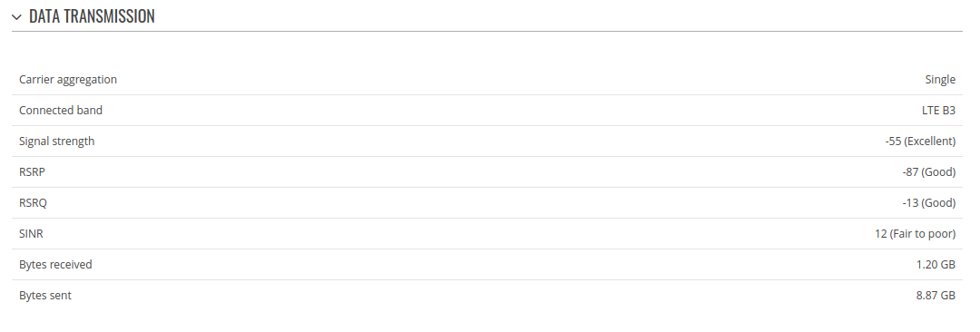Select the SINR row label
The image size is (980, 332).
tap(31, 234)
